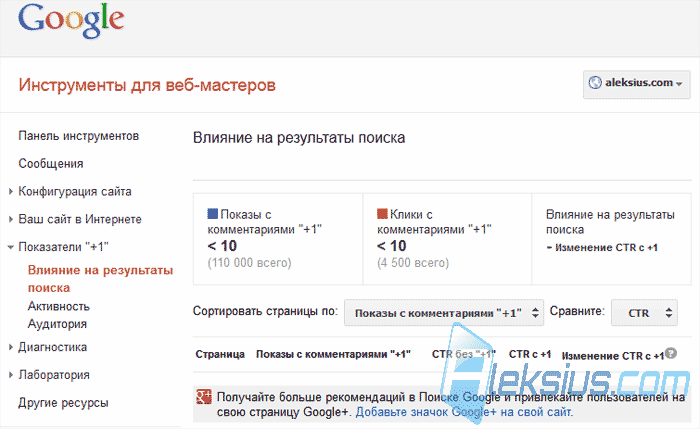
Task: Select Диагностика menu item
Action: click(53, 347)
